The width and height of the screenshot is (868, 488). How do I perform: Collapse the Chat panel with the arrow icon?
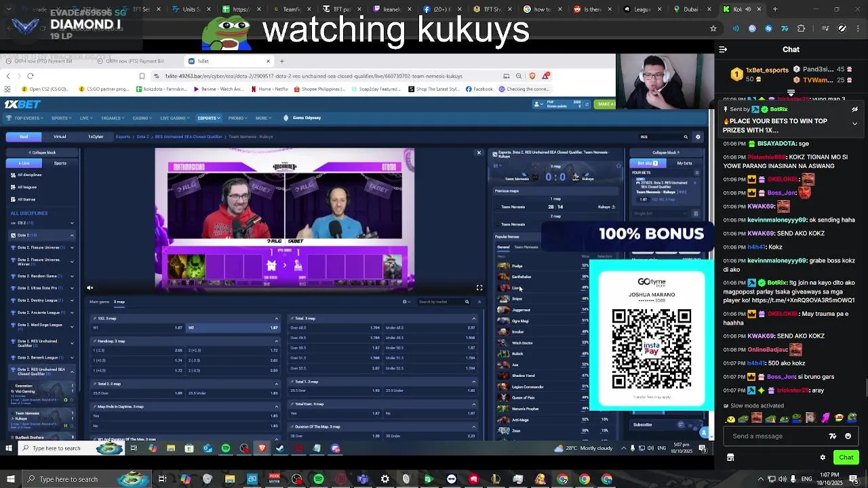pos(723,49)
